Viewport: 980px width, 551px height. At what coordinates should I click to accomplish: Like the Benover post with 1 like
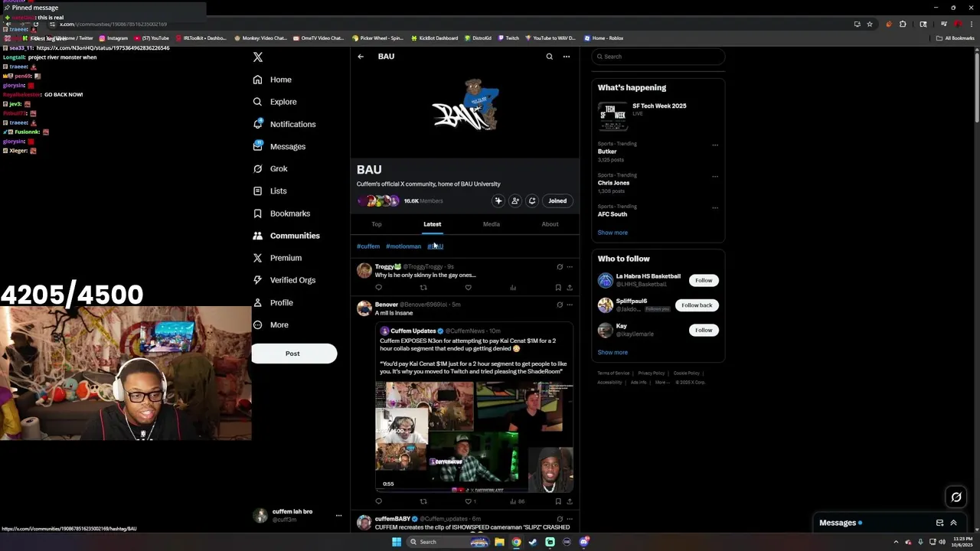(470, 501)
